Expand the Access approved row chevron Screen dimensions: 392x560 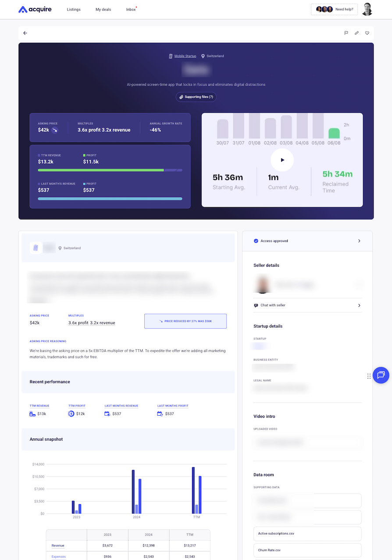[x=359, y=241]
